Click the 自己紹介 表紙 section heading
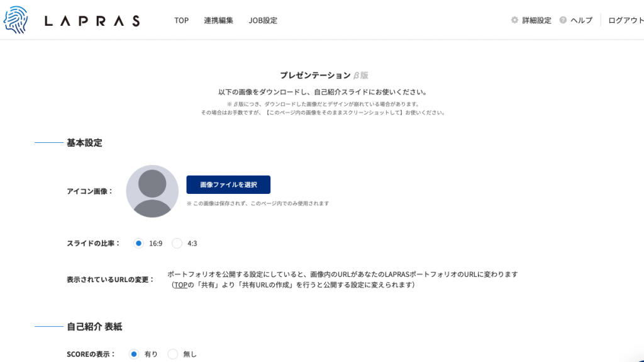This screenshot has width=644, height=362. point(94,327)
